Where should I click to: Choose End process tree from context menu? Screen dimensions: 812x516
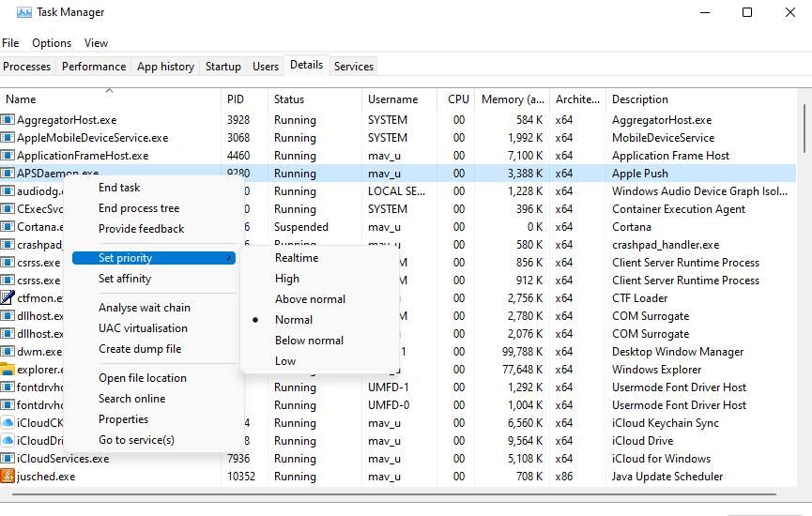tap(139, 208)
